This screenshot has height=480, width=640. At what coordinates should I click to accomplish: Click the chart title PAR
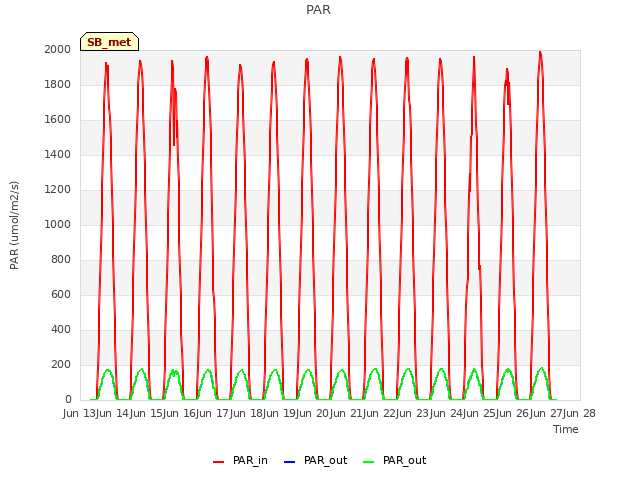coord(318,9)
